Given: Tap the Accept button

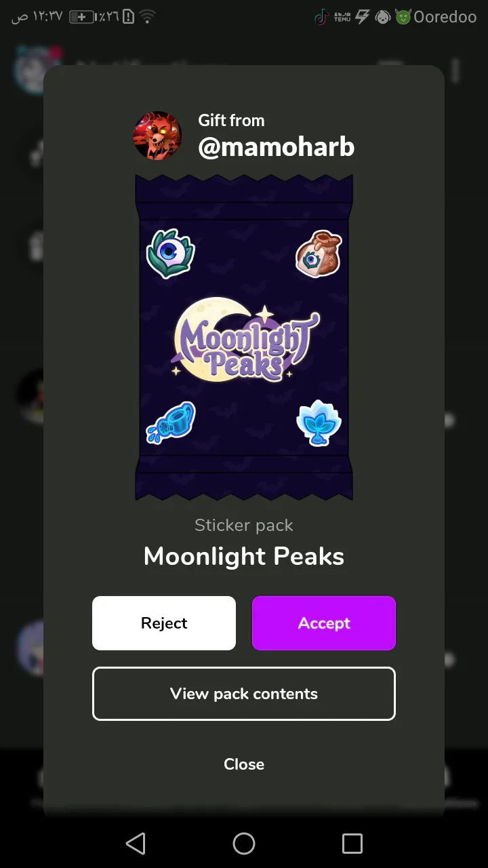Looking at the screenshot, I should [324, 623].
